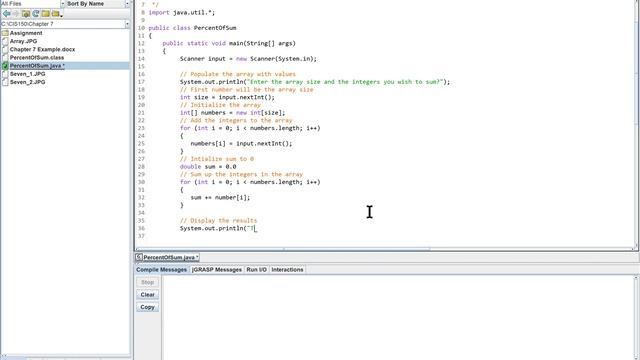Click the 'import java.util.*;' line

click(x=182, y=13)
